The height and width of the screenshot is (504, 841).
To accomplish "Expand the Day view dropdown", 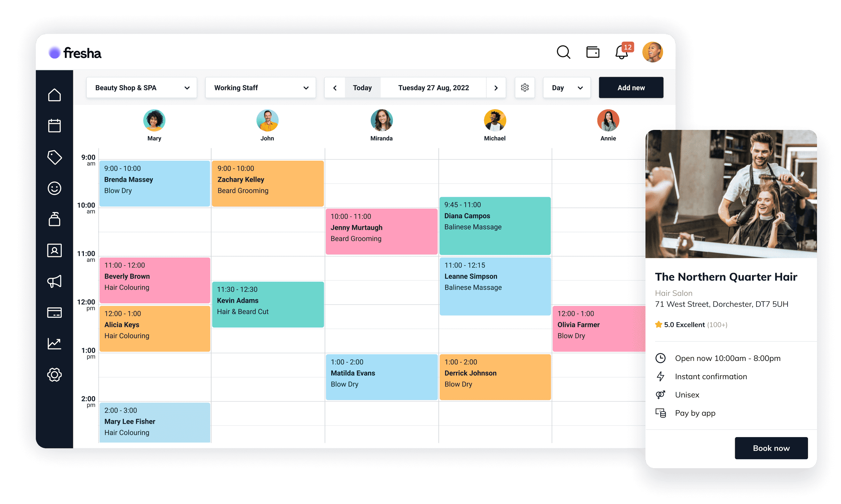I will tap(566, 88).
